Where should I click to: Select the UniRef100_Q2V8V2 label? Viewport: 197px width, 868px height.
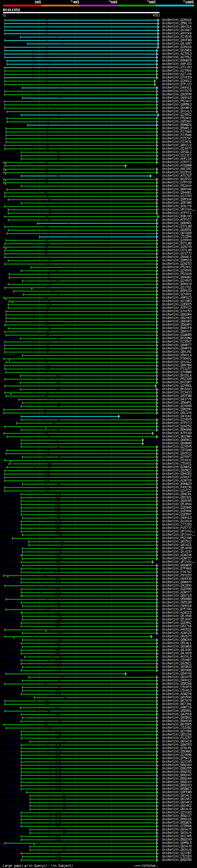tap(177, 115)
